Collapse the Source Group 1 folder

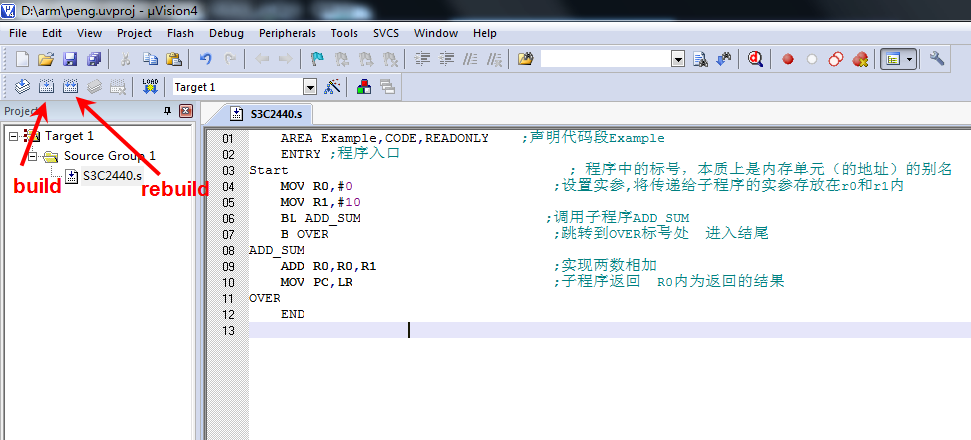(x=33, y=155)
